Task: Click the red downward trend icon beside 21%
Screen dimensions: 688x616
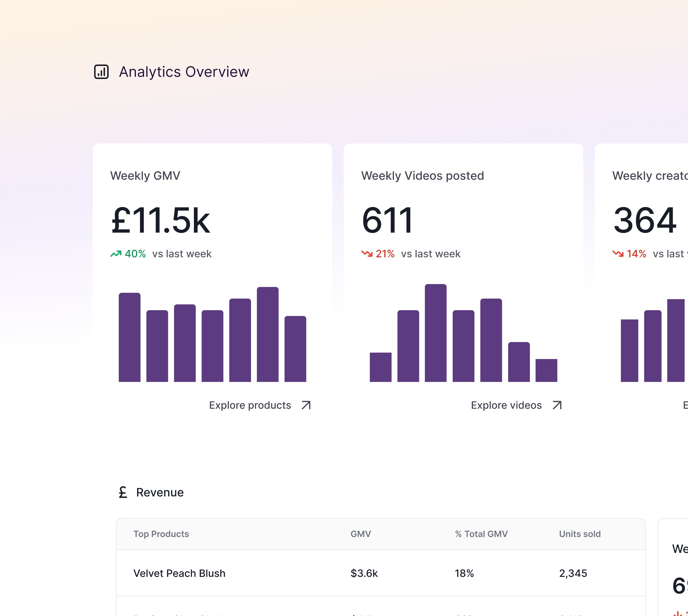Action: click(x=367, y=254)
